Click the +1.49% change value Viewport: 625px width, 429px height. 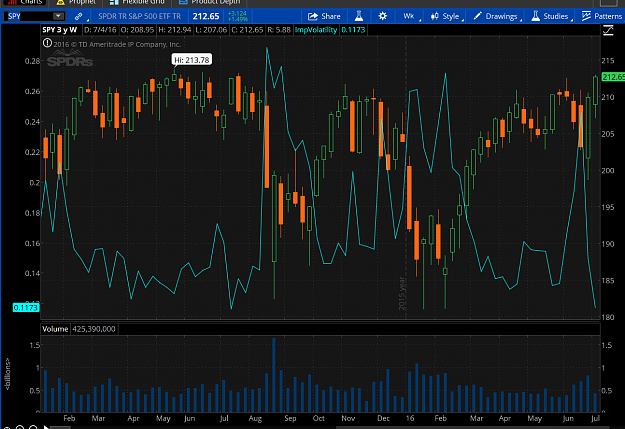pyautogui.click(x=238, y=19)
